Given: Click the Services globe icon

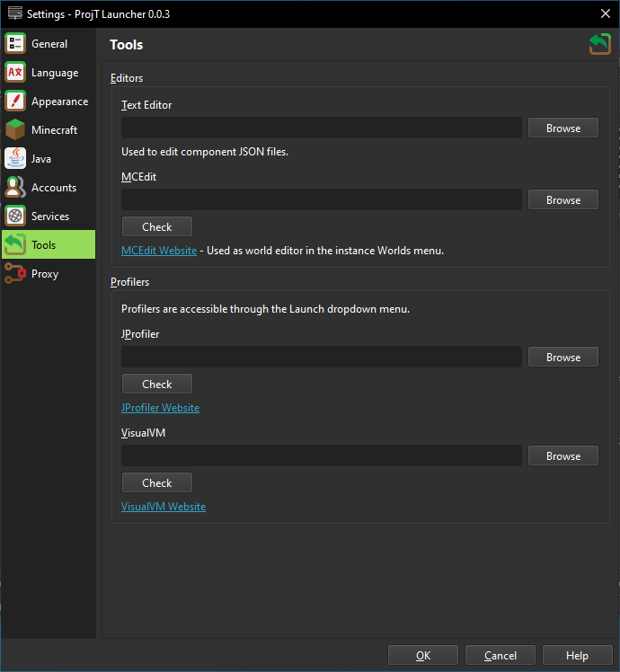Looking at the screenshot, I should pyautogui.click(x=15, y=216).
